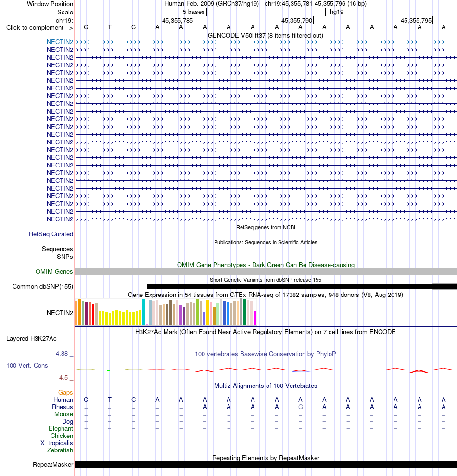457x476 pixels.
Task: Open the Common dbSNP(155) track label
Action: 43,286
